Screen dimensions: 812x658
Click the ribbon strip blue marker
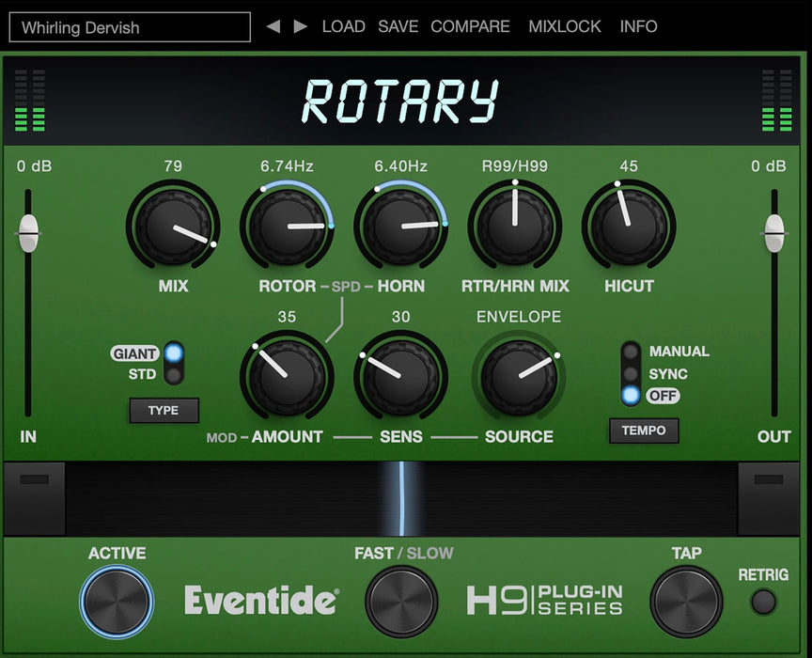(x=401, y=498)
